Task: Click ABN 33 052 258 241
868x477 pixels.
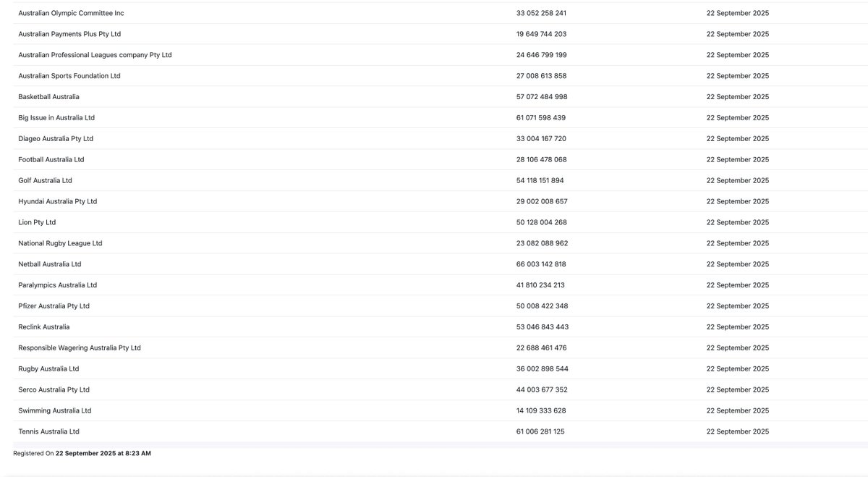Action: 542,13
